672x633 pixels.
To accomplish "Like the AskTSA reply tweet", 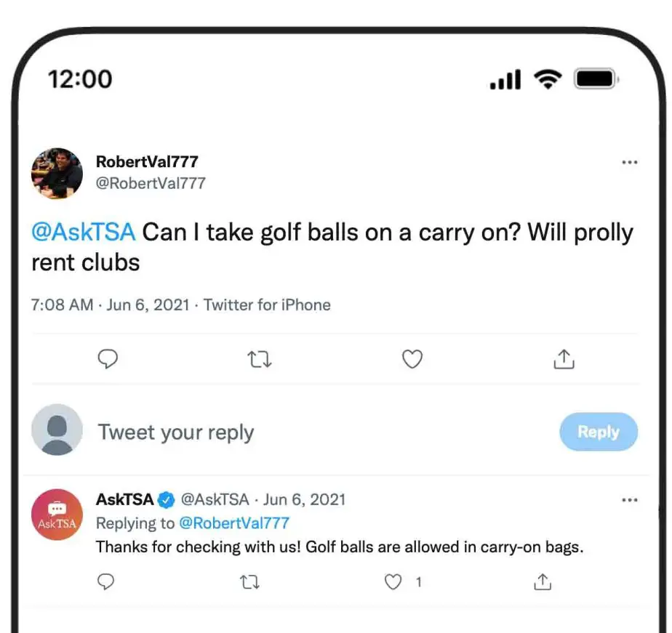I will pos(393,581).
